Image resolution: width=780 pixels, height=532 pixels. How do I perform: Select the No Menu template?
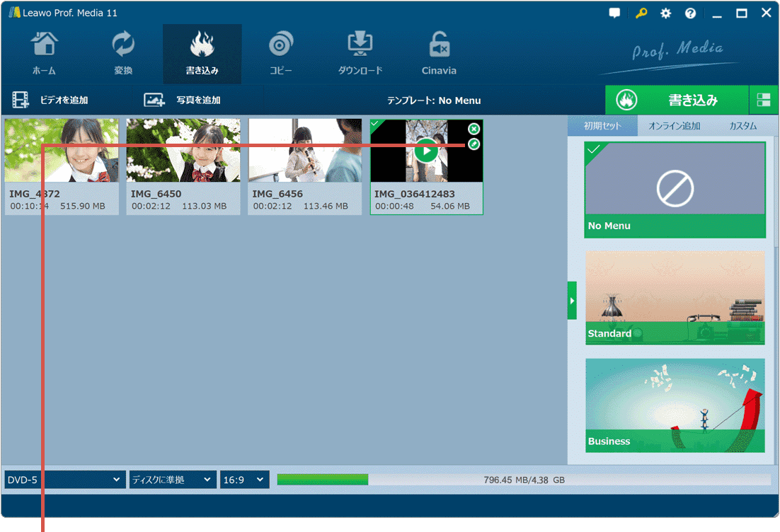(x=675, y=190)
